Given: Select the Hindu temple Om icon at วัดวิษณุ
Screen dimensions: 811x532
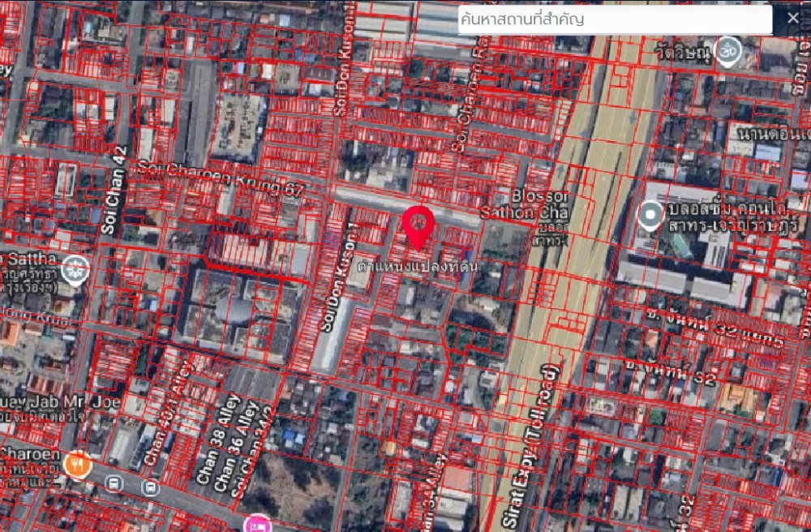Looking at the screenshot, I should (729, 49).
